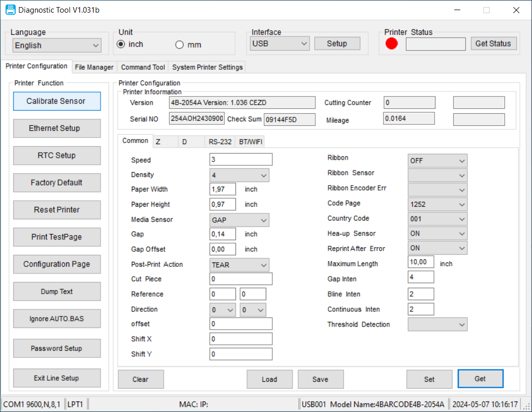This screenshot has width=532, height=412.
Task: Expand the Post-Print Action dropdown
Action: (x=239, y=265)
